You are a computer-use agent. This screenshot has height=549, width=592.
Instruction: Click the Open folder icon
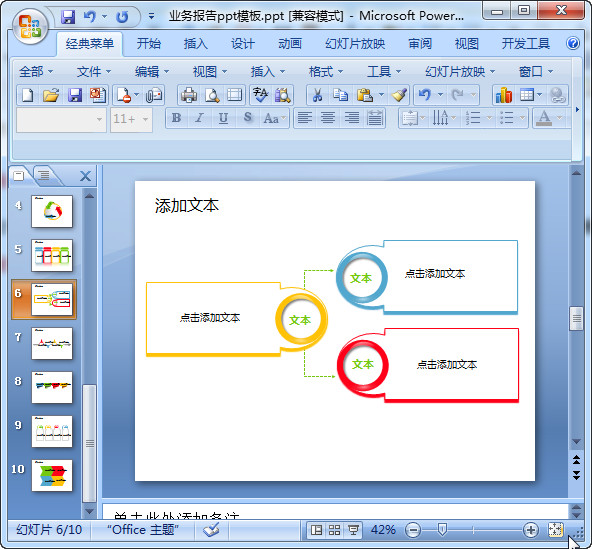point(51,95)
